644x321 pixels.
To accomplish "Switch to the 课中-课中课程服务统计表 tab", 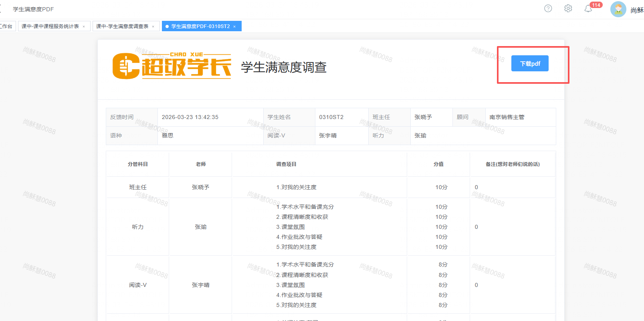I will pos(50,26).
